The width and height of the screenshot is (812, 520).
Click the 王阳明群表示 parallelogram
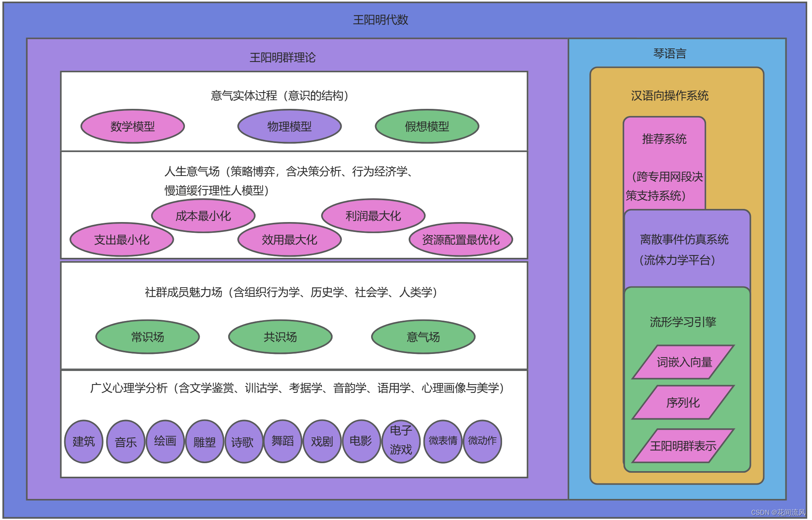tap(683, 446)
